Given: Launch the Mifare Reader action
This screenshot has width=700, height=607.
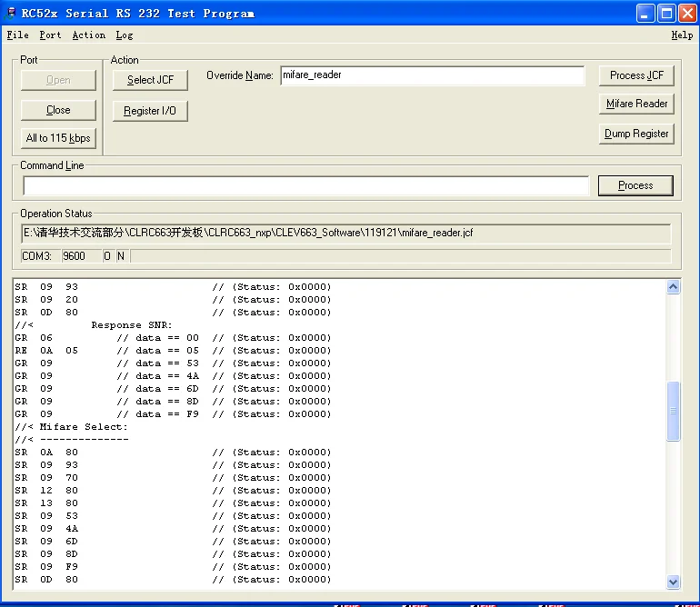Looking at the screenshot, I should 636,104.
